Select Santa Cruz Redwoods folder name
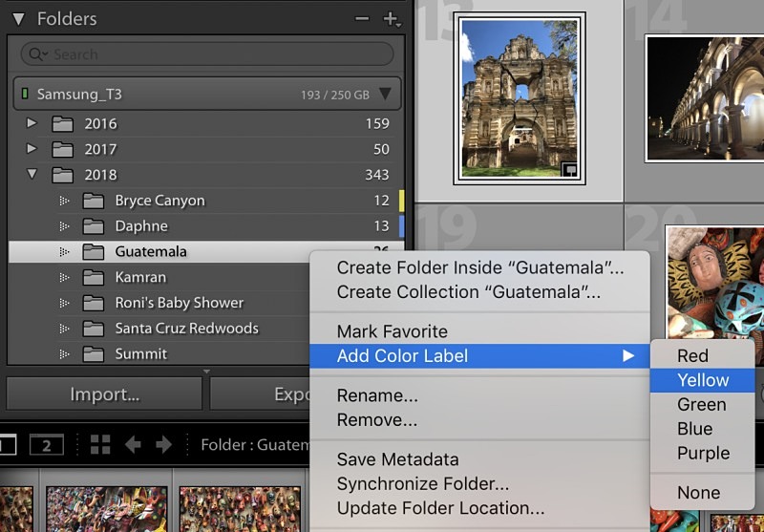 pos(186,329)
